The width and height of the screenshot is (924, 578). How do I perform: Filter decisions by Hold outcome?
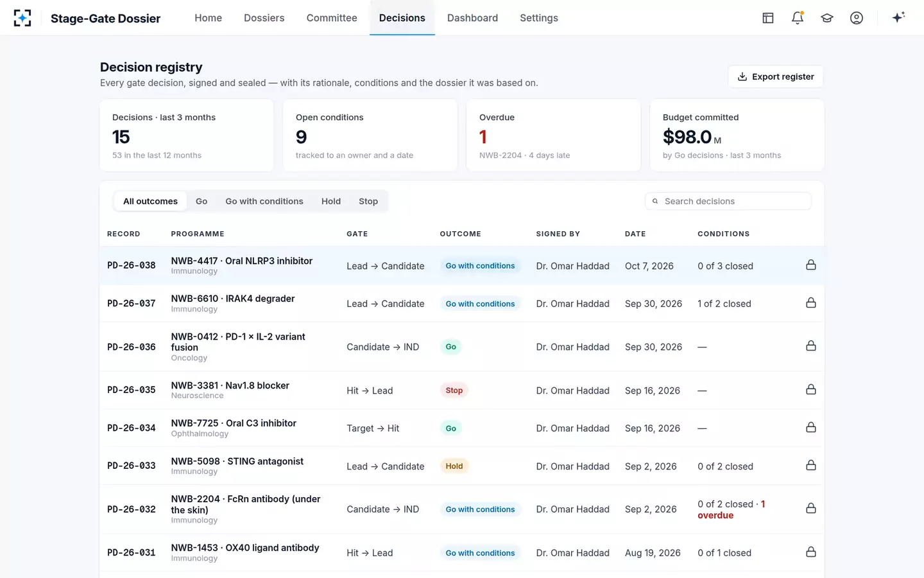click(331, 201)
